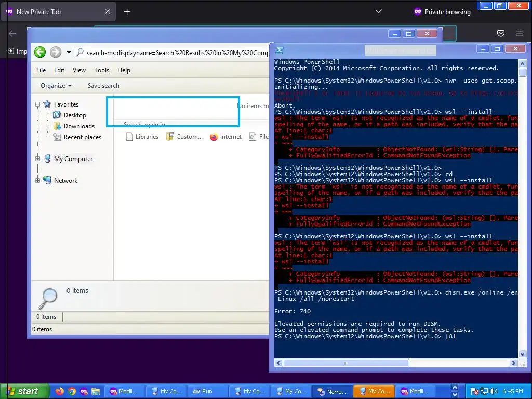Screen dimensions: 532x399
Task: Click the PowerShell horizontal scrollbar thumb
Action: (345, 363)
